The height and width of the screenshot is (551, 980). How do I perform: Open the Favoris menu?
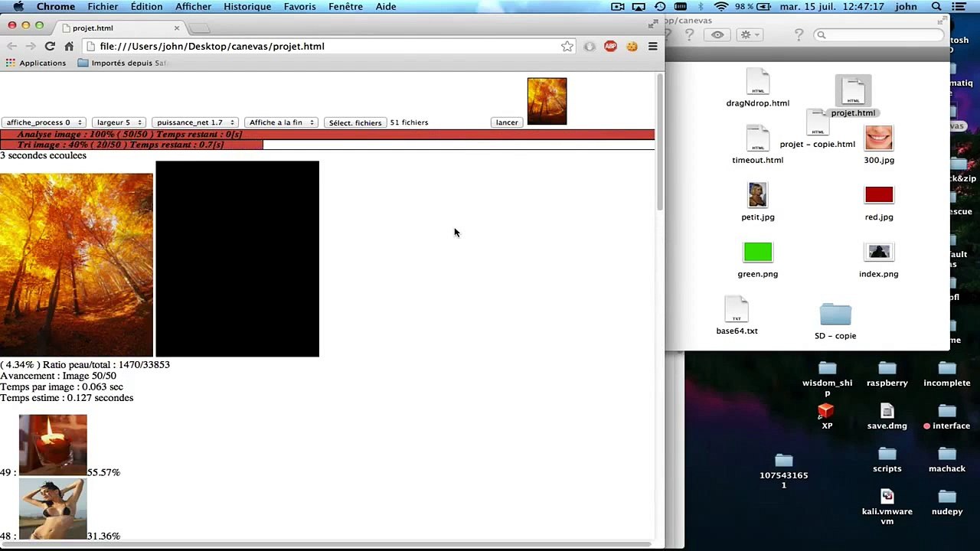(299, 7)
